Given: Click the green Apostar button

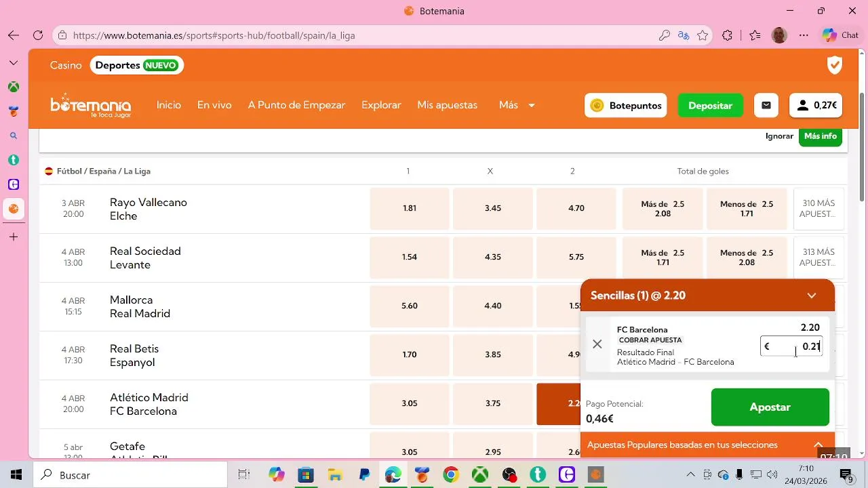Looking at the screenshot, I should (x=770, y=407).
